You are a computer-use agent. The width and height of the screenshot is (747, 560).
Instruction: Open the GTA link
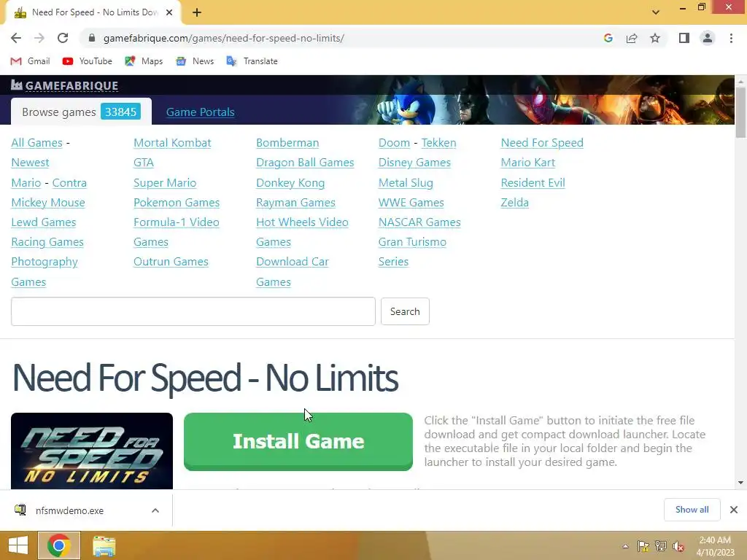(144, 163)
